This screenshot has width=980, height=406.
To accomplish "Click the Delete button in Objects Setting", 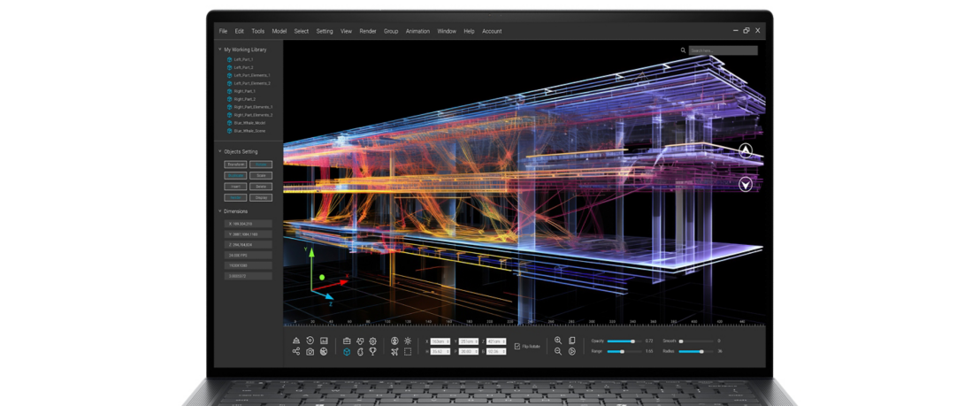I will pyautogui.click(x=261, y=186).
